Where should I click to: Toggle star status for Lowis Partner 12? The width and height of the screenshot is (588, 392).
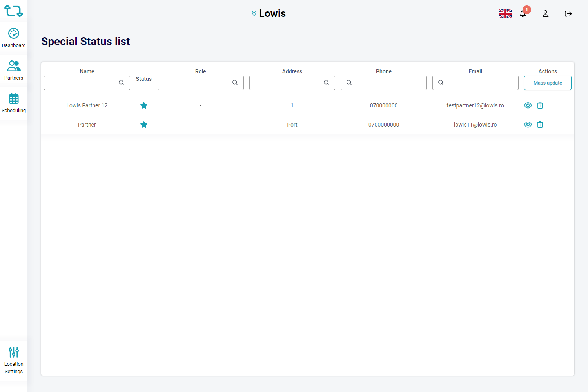[x=144, y=105]
